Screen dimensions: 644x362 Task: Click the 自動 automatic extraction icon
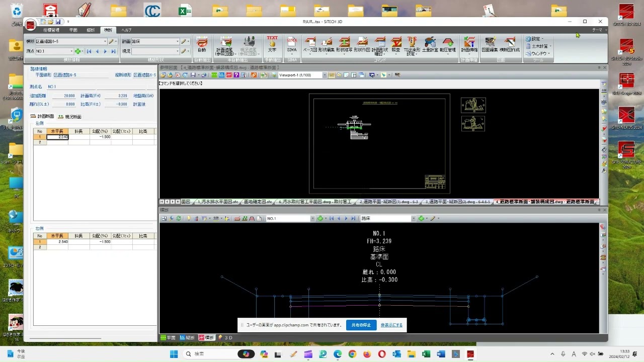pyautogui.click(x=202, y=45)
